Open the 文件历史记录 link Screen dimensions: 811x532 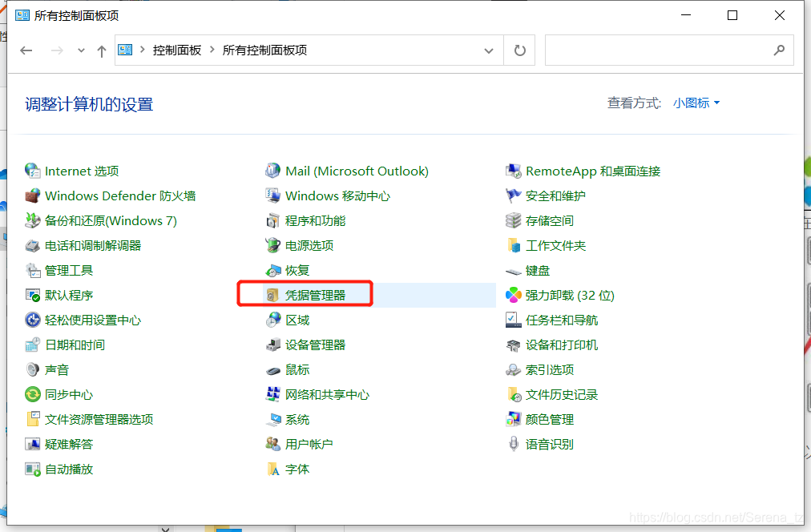point(562,394)
